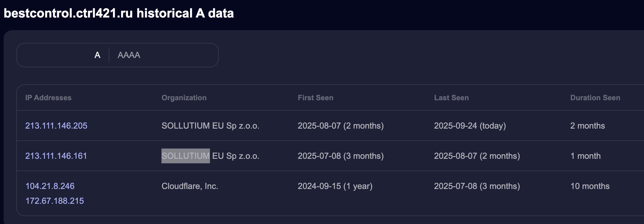The height and width of the screenshot is (224, 644).
Task: Click the Duration Seen column header
Action: click(595, 98)
